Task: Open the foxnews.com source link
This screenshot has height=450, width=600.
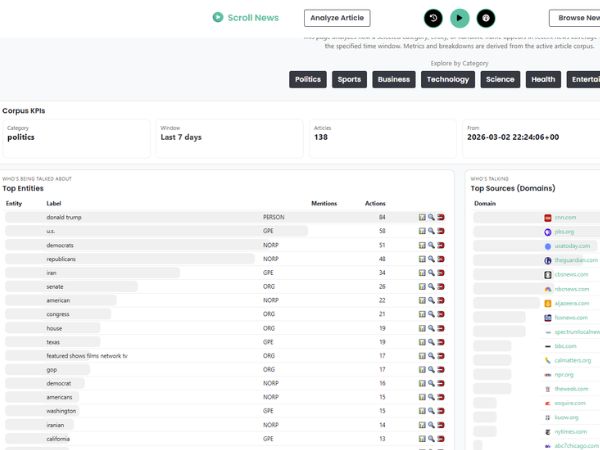Action: click(x=571, y=317)
